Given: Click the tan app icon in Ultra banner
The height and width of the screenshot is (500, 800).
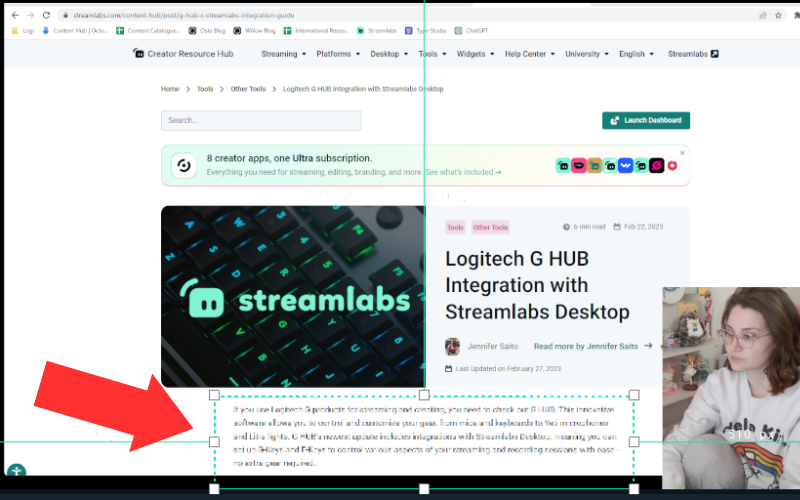Looking at the screenshot, I should point(594,166).
